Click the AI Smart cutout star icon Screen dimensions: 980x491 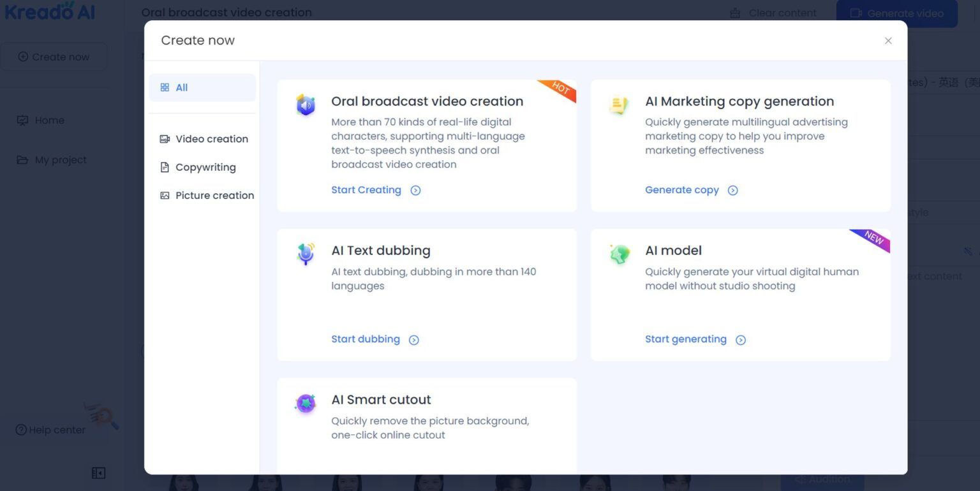(306, 403)
